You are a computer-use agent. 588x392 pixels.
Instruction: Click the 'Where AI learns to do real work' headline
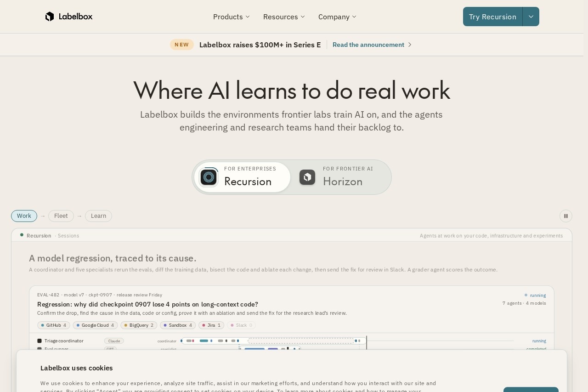pos(292,90)
